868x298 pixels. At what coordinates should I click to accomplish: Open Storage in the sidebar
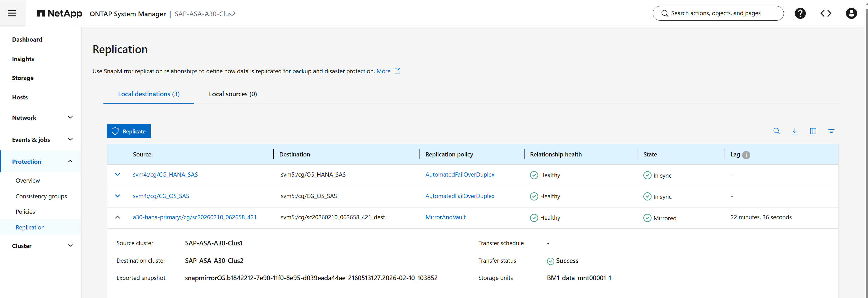pyautogui.click(x=22, y=78)
